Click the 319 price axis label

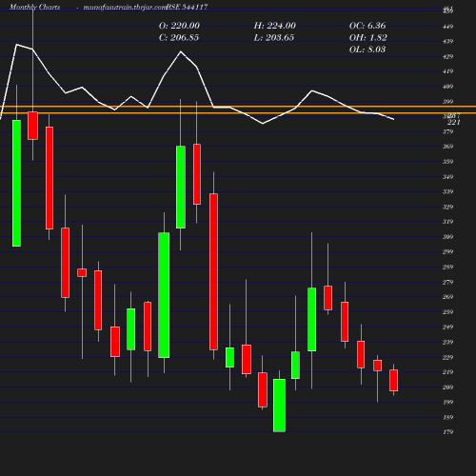click(x=448, y=222)
